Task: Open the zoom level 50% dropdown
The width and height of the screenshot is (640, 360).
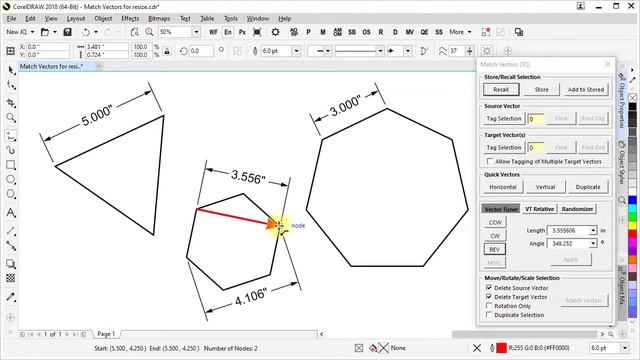Action: 196,32
